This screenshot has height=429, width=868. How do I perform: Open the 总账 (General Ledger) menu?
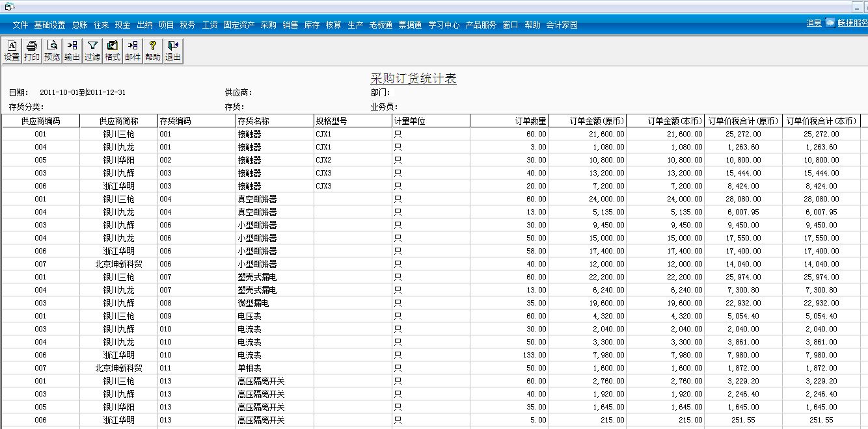(79, 24)
